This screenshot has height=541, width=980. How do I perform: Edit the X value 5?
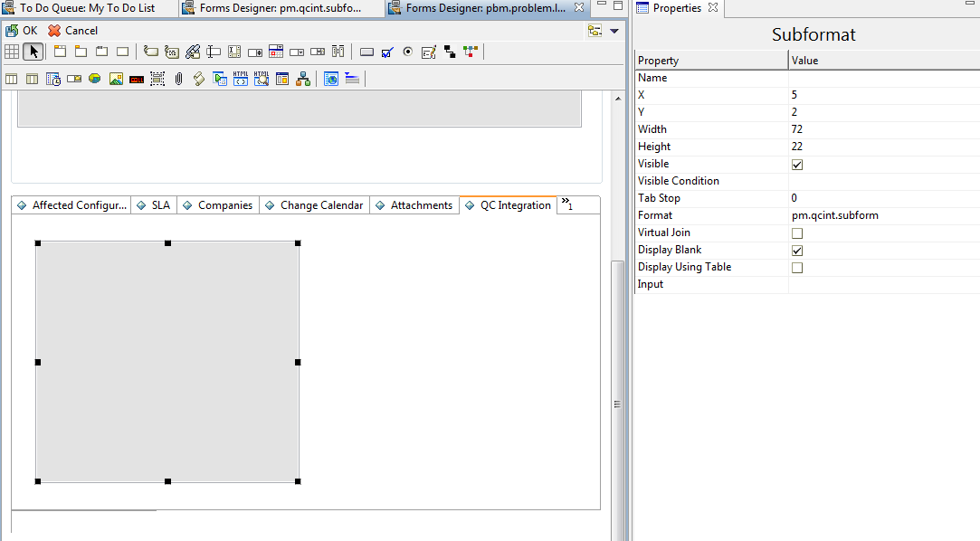click(x=884, y=95)
